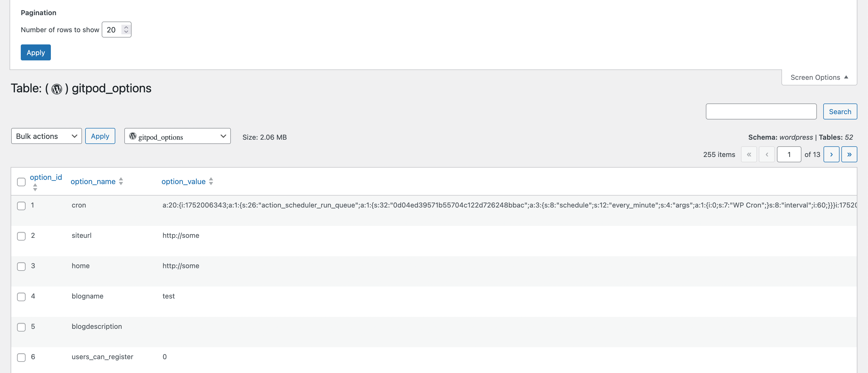
Task: Tick the select-all checkbox in the header
Action: click(x=21, y=182)
